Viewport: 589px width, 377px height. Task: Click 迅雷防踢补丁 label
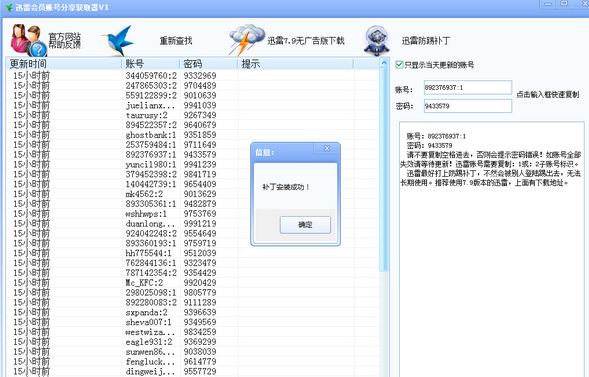click(x=426, y=41)
